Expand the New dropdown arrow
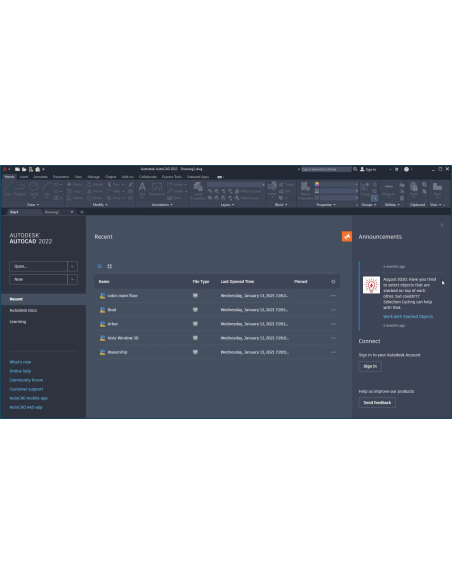Viewport: 452px width, 584px height. coord(73,279)
